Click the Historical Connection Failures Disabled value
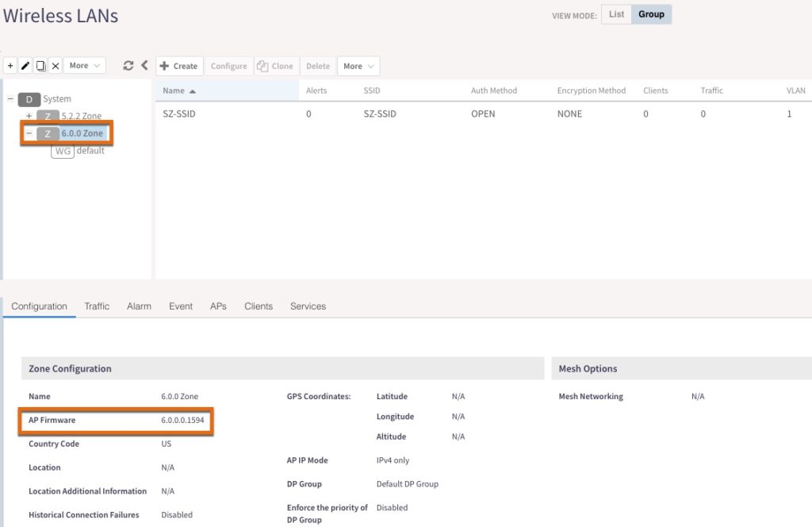Viewport: 812px width, 527px height. pos(177,515)
